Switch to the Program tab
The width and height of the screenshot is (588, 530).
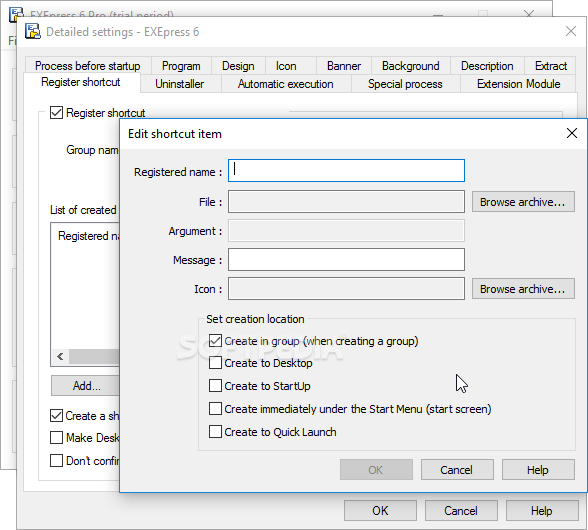[x=181, y=66]
